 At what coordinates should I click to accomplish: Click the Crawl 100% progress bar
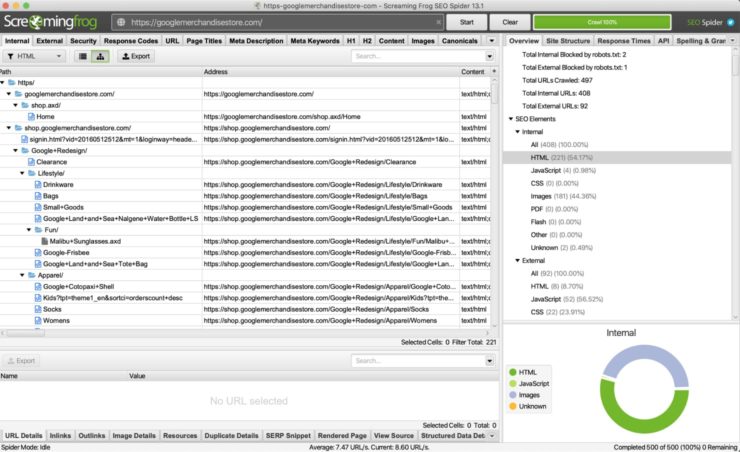pyautogui.click(x=602, y=22)
